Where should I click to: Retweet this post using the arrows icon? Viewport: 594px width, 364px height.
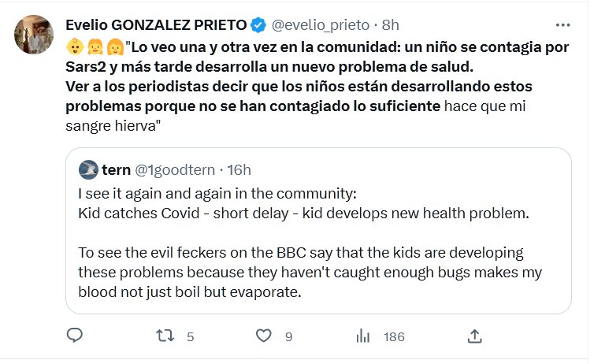165,336
